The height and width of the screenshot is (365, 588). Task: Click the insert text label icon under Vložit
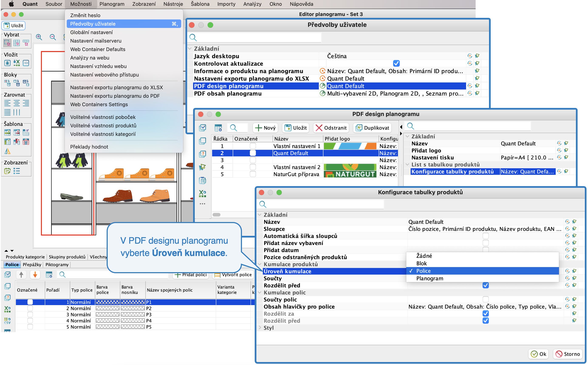coord(26,63)
